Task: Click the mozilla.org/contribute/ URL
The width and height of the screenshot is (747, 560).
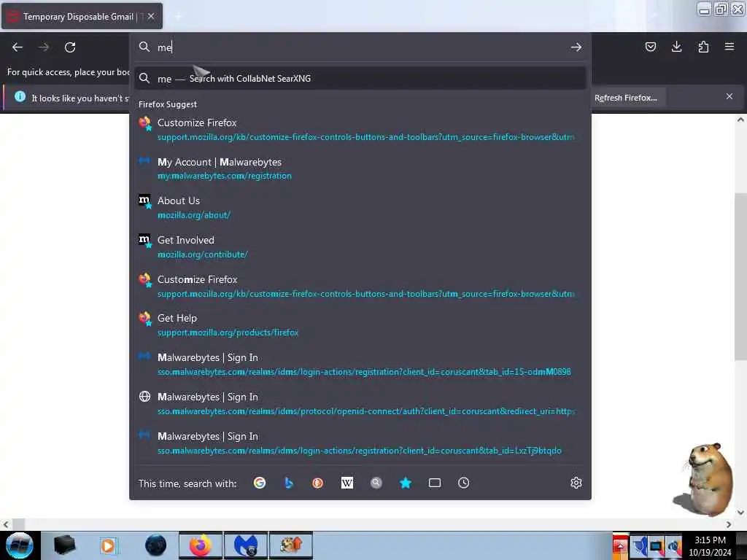Action: pyautogui.click(x=203, y=254)
